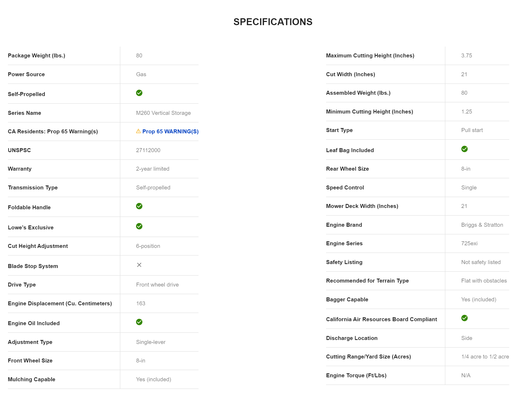Click the Safety Listing value text
This screenshot has height=395, width=532.
point(481,262)
